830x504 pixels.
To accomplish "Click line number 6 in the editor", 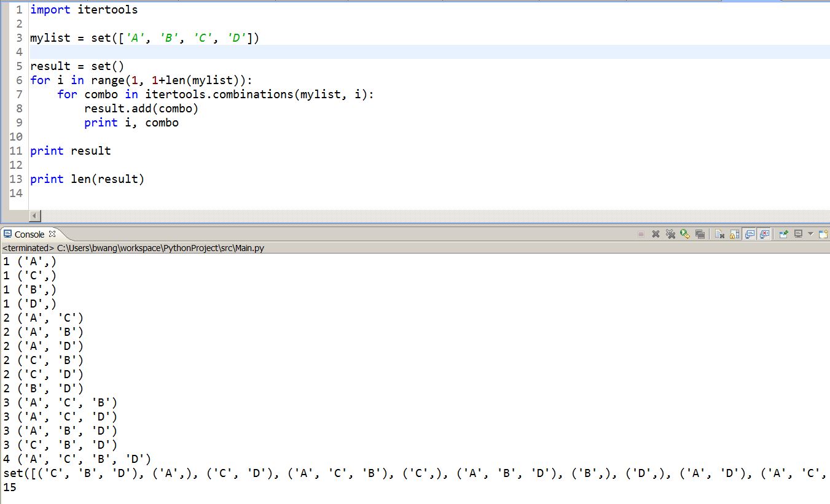I will point(18,80).
